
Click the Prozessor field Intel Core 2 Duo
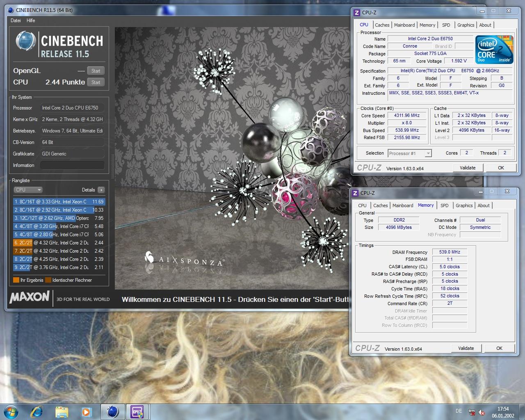coord(72,108)
